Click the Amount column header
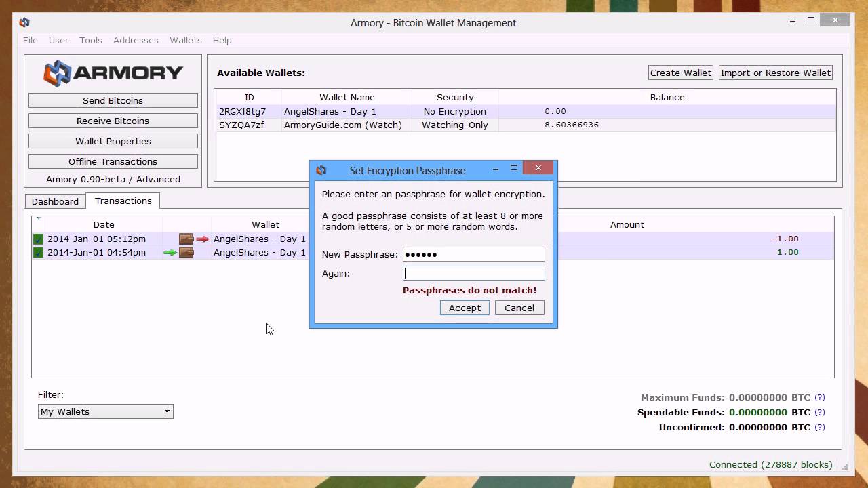Image resolution: width=868 pixels, height=488 pixels. point(627,224)
